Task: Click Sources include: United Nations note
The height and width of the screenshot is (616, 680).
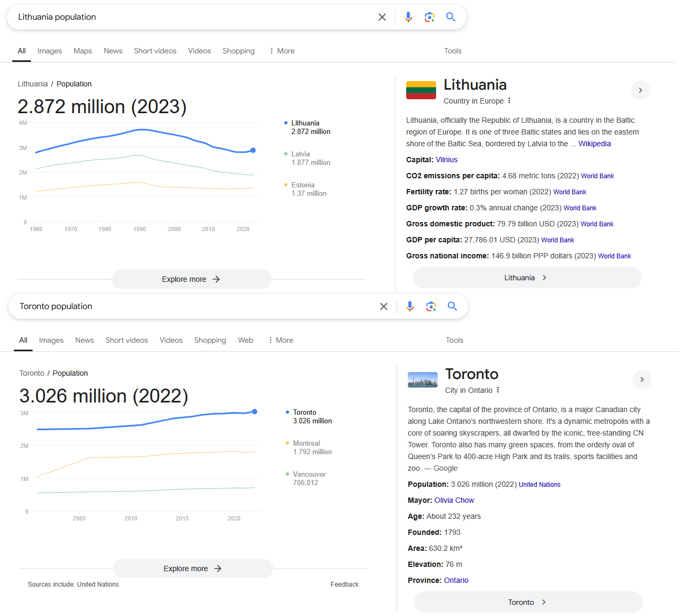Action: click(73, 585)
